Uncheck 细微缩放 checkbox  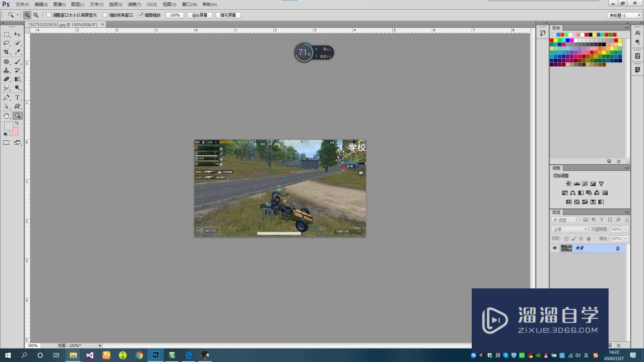pos(140,15)
